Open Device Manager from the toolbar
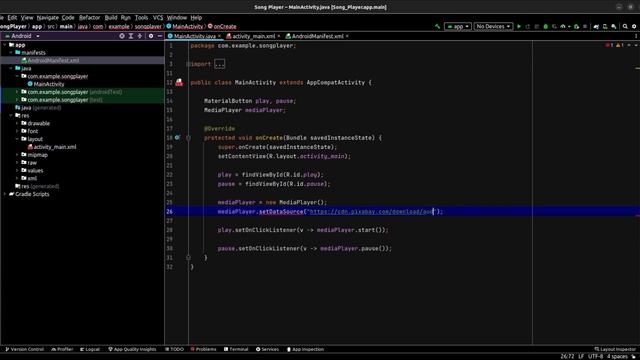The image size is (640, 360). (605, 27)
